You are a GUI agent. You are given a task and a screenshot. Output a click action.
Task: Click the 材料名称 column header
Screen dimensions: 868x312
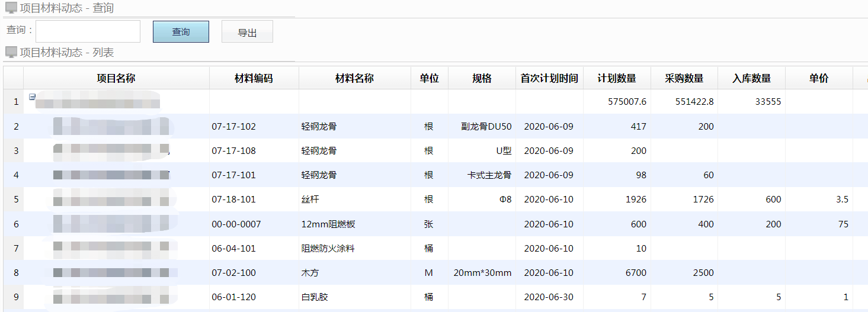pyautogui.click(x=354, y=78)
